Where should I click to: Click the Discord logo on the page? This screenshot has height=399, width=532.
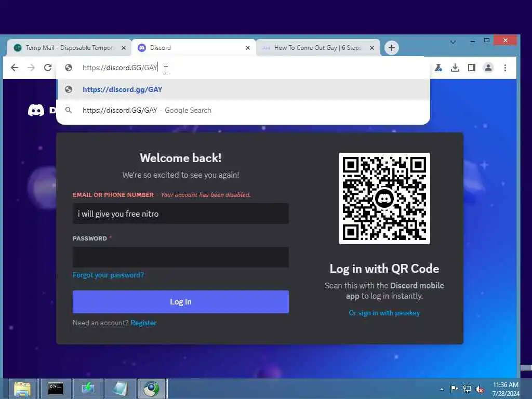[36, 110]
